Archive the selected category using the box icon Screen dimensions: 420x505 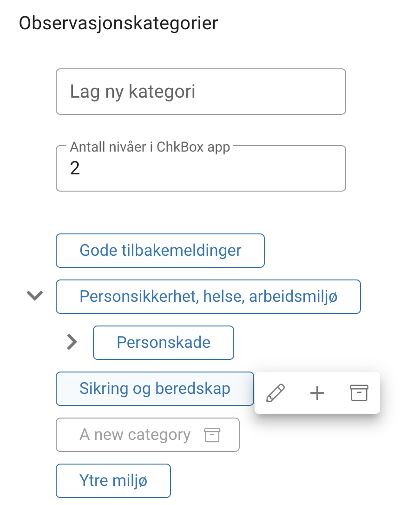click(x=358, y=393)
